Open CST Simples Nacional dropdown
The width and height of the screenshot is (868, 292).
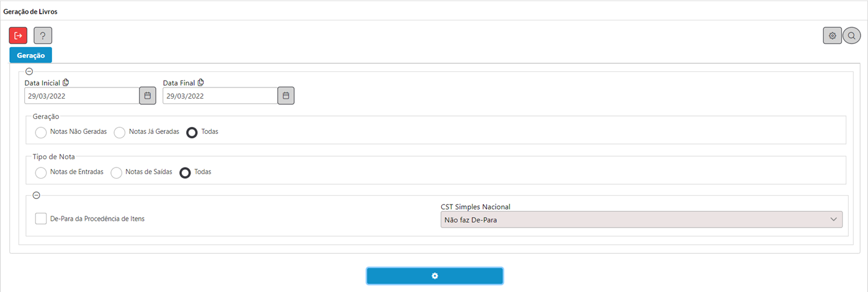click(642, 219)
